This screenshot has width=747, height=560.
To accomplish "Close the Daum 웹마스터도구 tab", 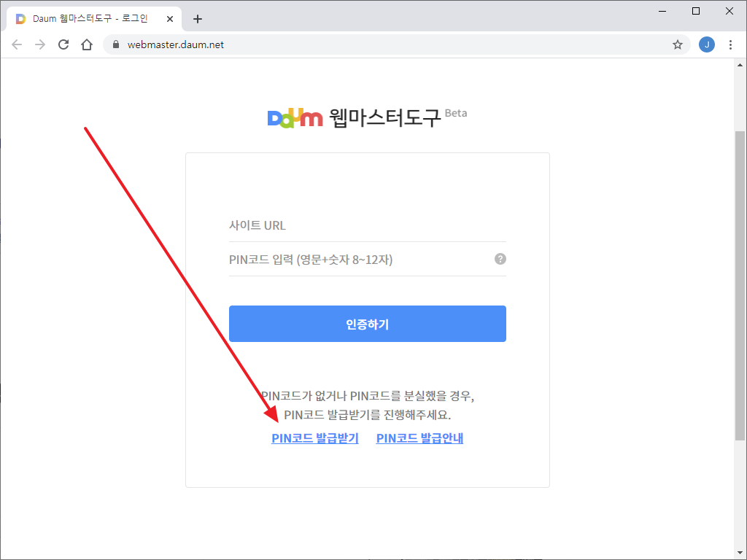I will click(x=169, y=19).
